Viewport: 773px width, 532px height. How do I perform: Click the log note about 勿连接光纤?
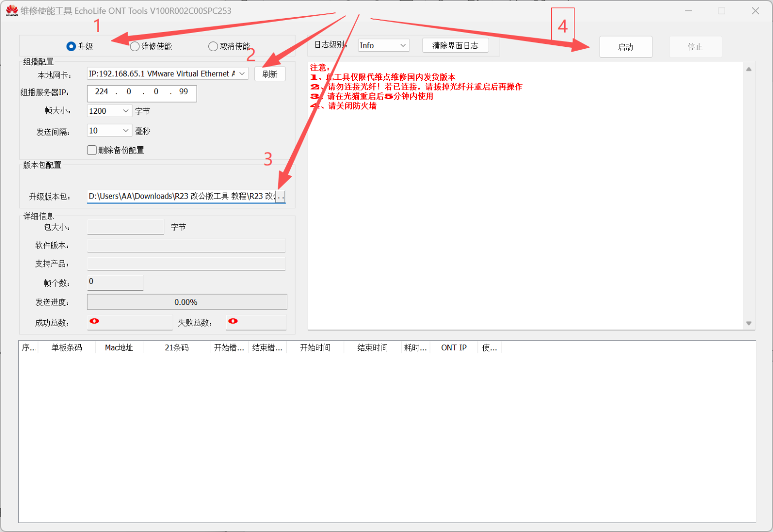coord(416,87)
